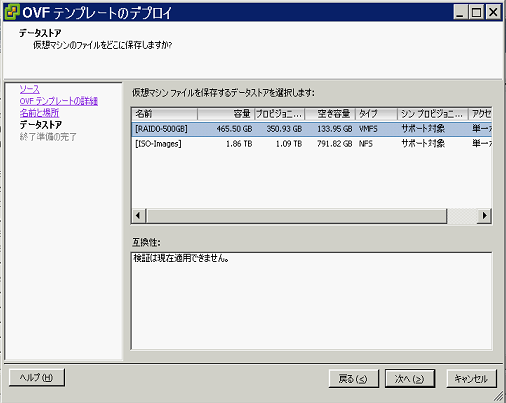Image resolution: width=506 pixels, height=403 pixels.
Task: Maximize the OVF deploy window
Action: pyautogui.click(x=476, y=13)
